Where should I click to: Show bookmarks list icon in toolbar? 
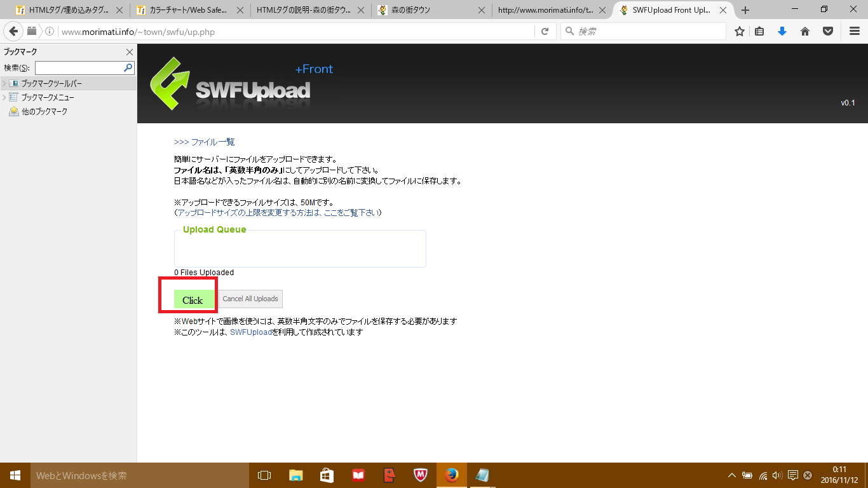point(759,31)
